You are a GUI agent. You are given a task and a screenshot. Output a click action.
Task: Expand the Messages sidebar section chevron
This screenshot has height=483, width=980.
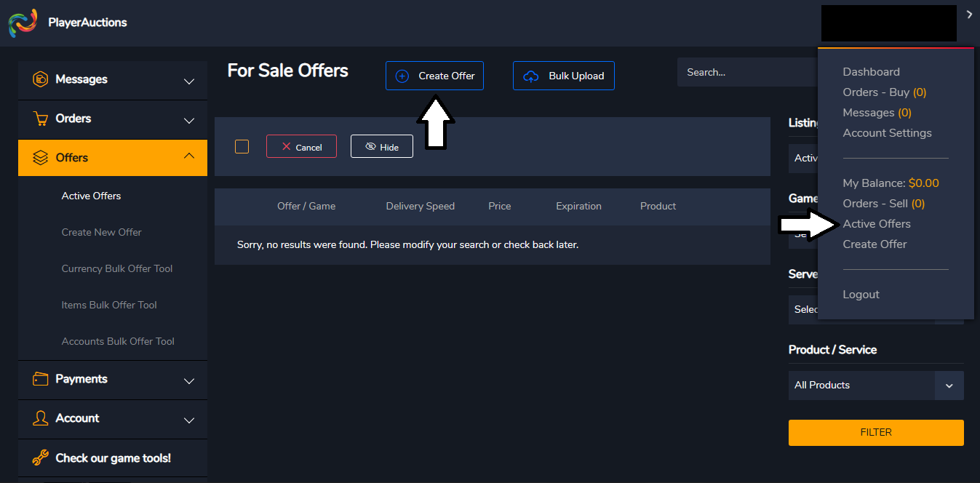(x=189, y=81)
